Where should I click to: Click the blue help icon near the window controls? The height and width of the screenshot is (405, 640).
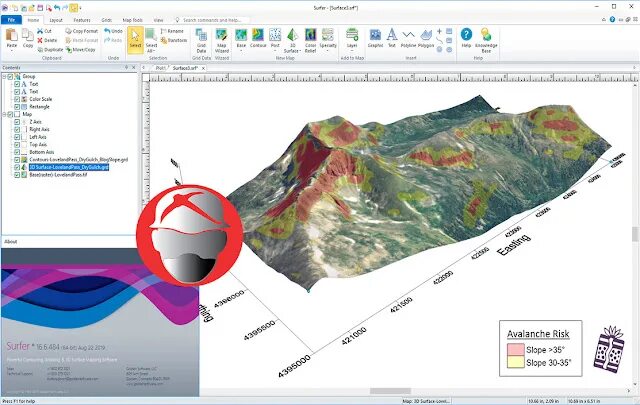tap(612, 19)
